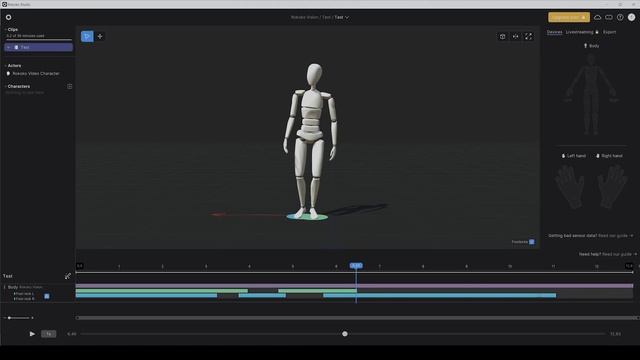The height and width of the screenshot is (360, 640).
Task: Click the yellow Upgrade button
Action: (569, 17)
